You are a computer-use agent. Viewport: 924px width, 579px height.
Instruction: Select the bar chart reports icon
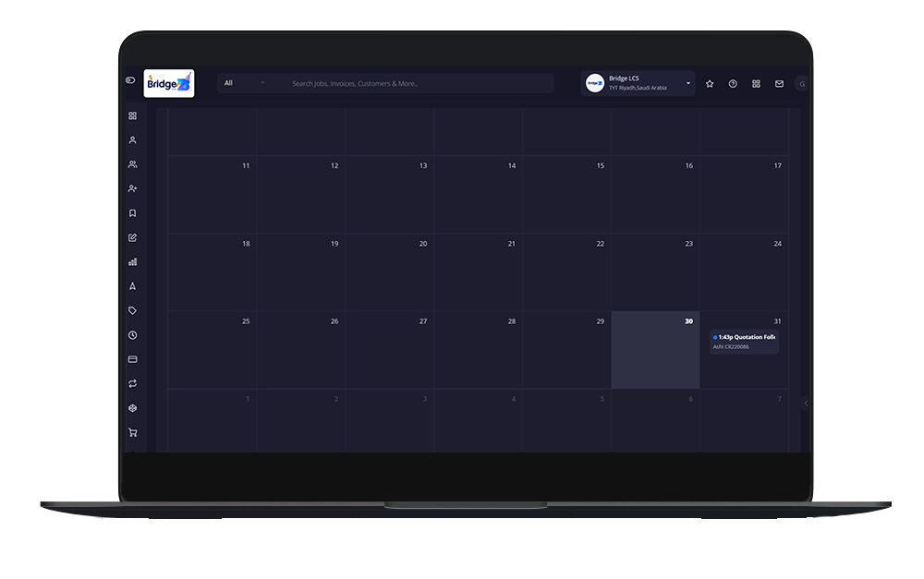click(132, 261)
